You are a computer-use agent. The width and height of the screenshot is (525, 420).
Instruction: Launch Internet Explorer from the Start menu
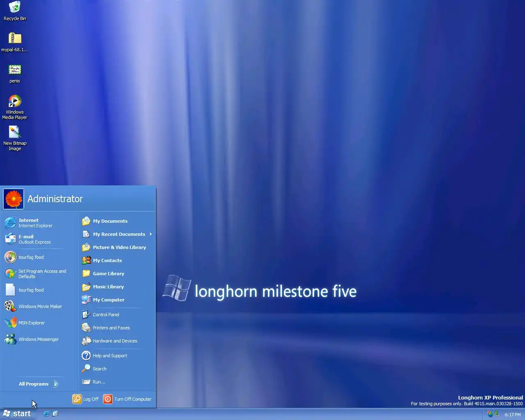(x=40, y=223)
